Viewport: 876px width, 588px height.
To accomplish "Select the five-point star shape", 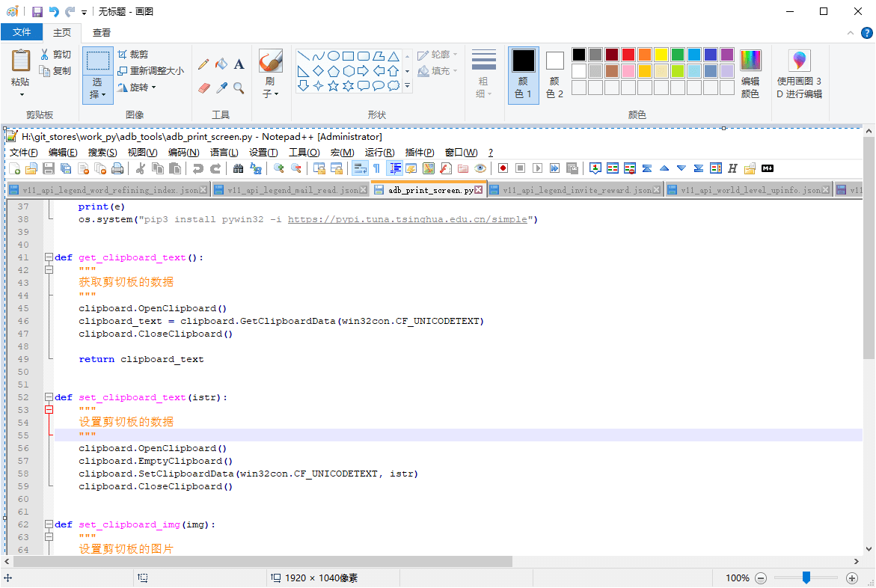I will coord(334,86).
